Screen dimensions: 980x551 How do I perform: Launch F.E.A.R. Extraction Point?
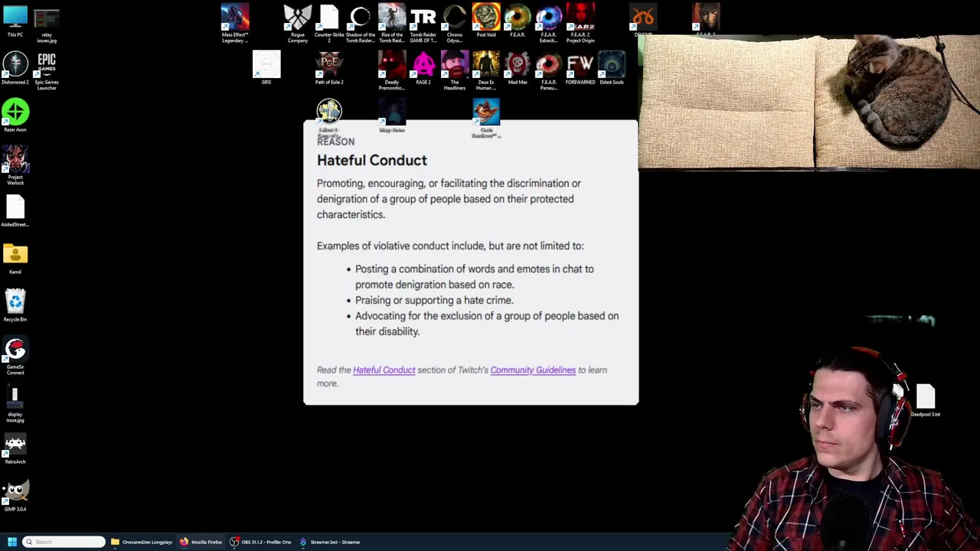pyautogui.click(x=549, y=24)
